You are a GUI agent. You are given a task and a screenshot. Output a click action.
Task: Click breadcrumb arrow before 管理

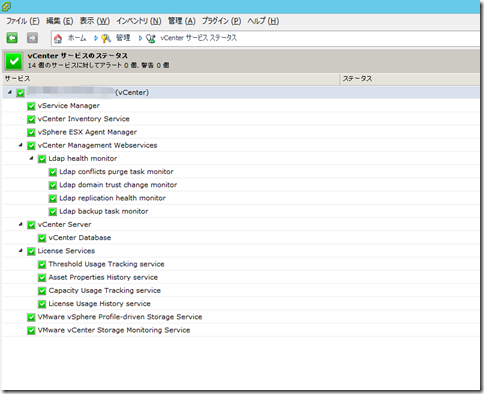pyautogui.click(x=96, y=38)
